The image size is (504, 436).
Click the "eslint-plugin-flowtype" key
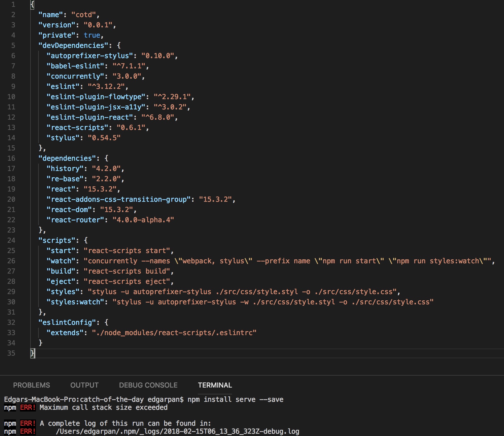96,97
